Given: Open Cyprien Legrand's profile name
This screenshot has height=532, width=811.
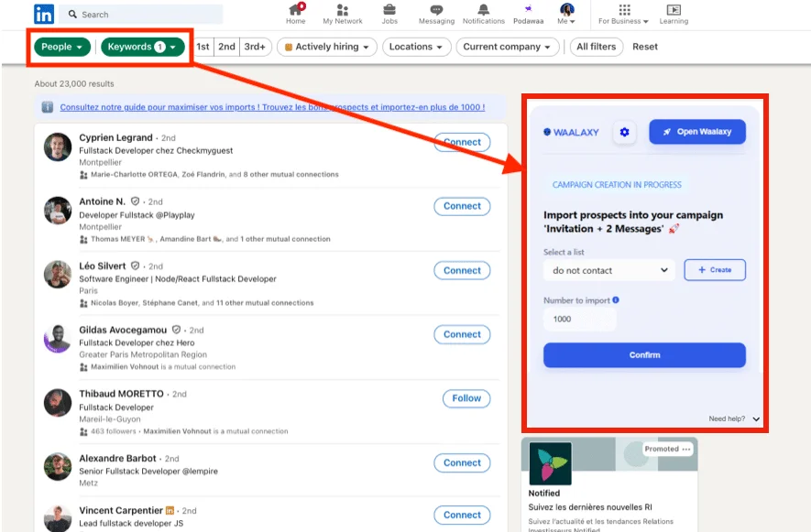Looking at the screenshot, I should click(x=115, y=137).
